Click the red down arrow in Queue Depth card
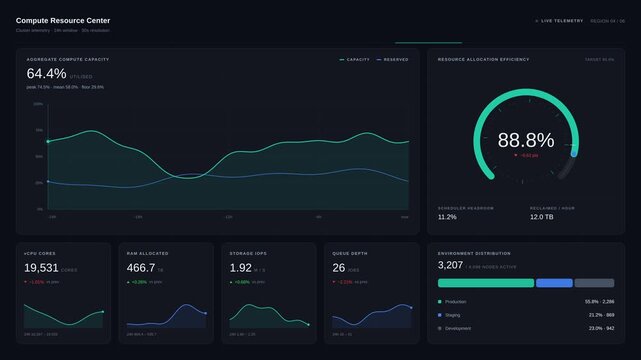This screenshot has height=360, width=641. tap(334, 282)
